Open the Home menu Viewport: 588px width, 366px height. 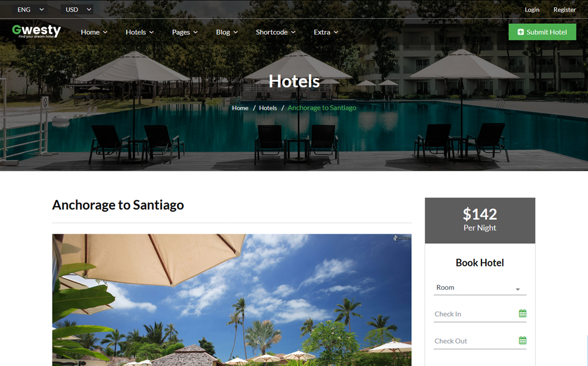point(94,32)
